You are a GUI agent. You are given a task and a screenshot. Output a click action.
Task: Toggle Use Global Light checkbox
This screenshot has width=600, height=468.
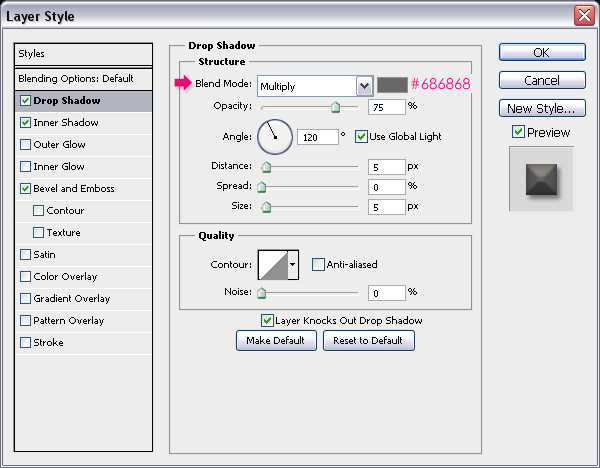tap(361, 136)
